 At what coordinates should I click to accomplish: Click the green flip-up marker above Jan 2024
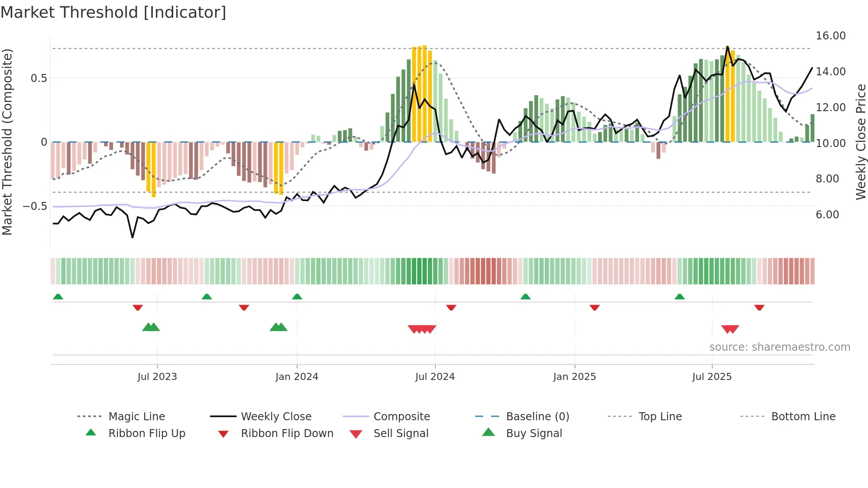click(x=297, y=296)
